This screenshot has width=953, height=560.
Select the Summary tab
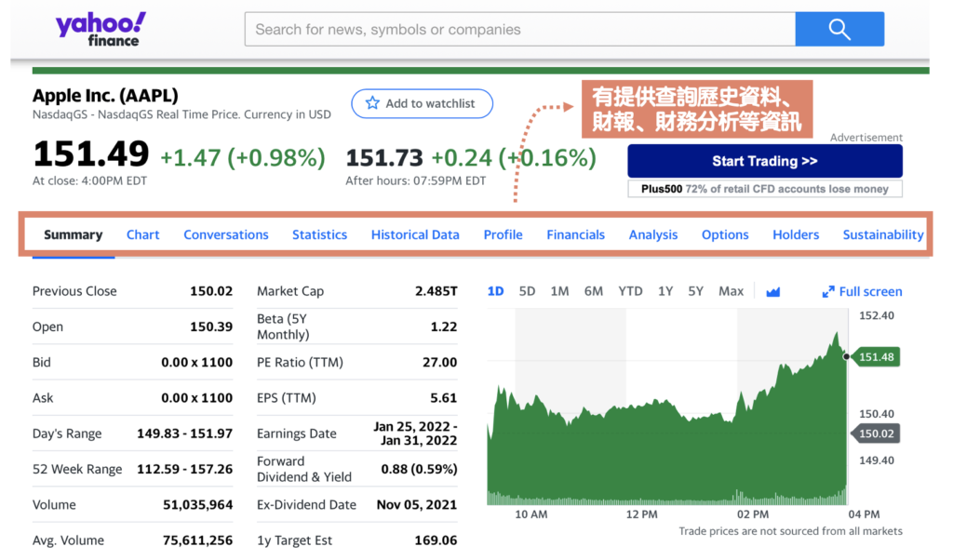(x=73, y=235)
